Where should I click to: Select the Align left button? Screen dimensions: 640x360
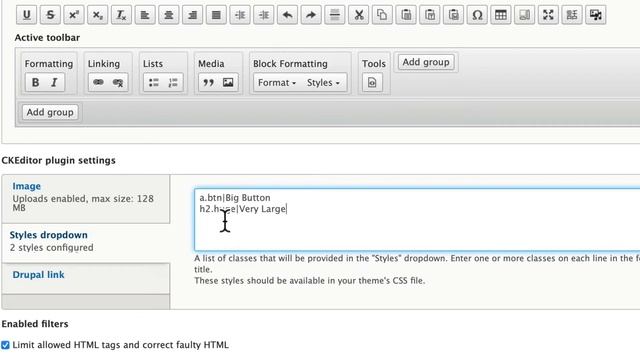(145, 15)
